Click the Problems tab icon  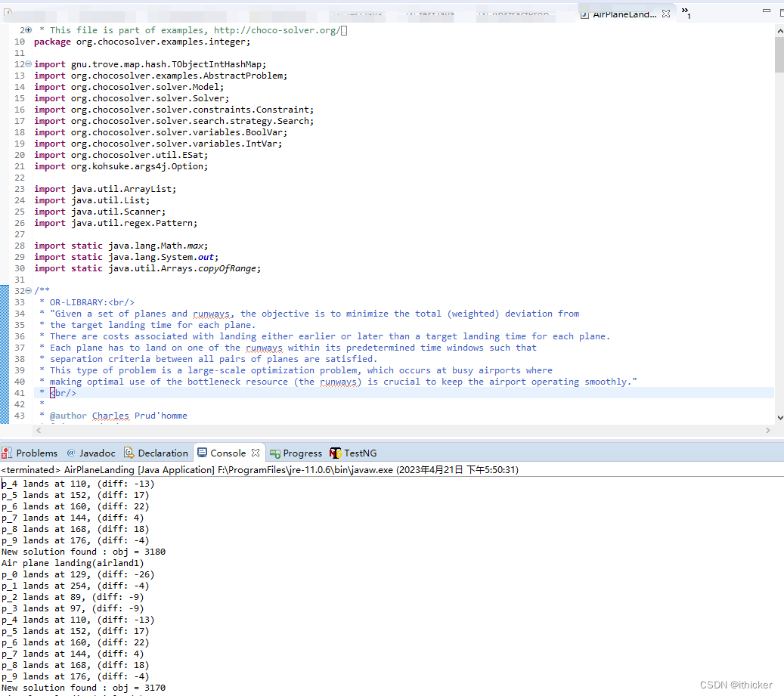pos(7,453)
